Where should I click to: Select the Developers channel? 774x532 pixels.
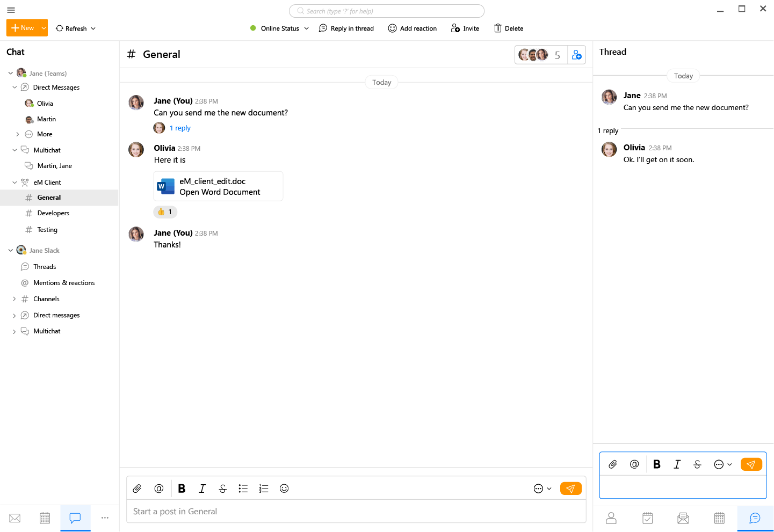pyautogui.click(x=53, y=213)
